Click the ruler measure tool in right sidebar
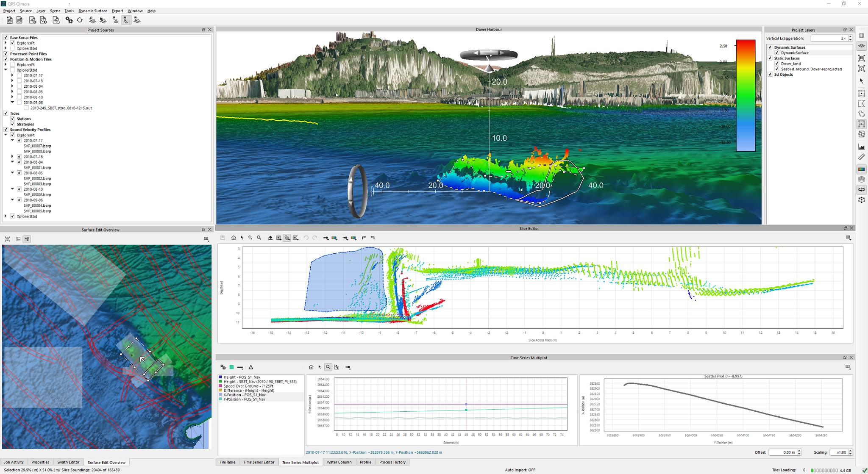868x474 pixels. [x=861, y=157]
